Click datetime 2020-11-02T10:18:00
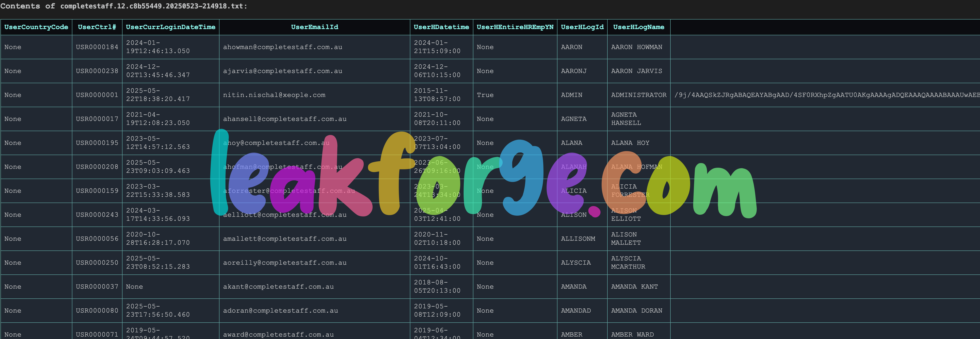The height and width of the screenshot is (339, 980). click(437, 238)
